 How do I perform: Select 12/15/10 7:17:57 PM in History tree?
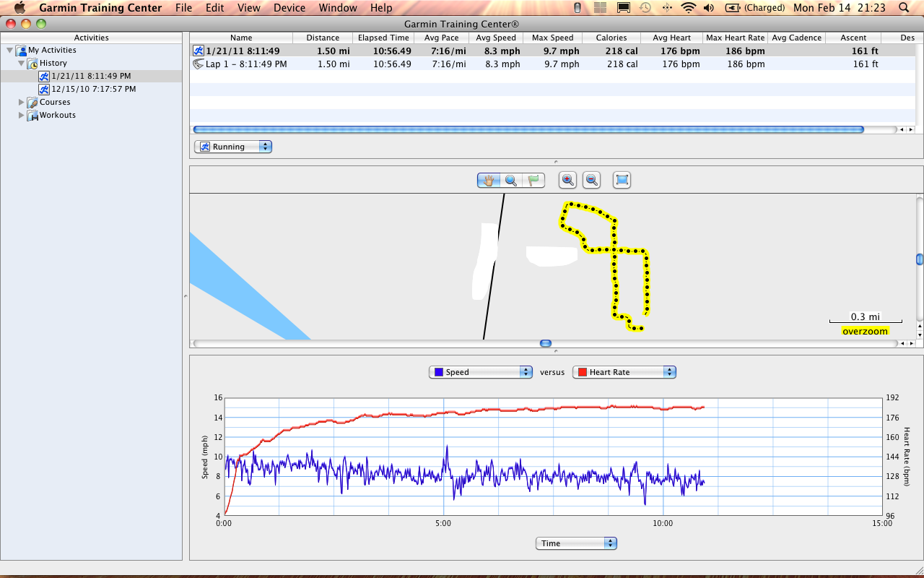click(94, 90)
